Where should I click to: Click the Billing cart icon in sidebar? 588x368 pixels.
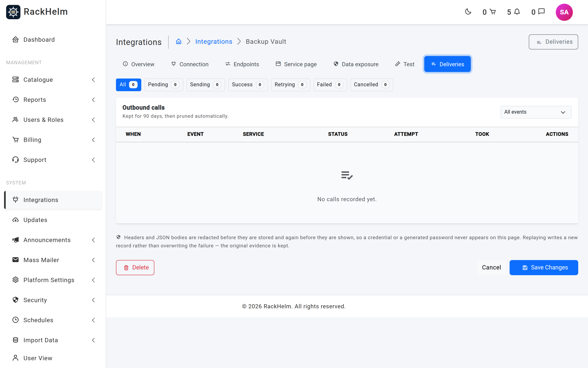[16, 140]
